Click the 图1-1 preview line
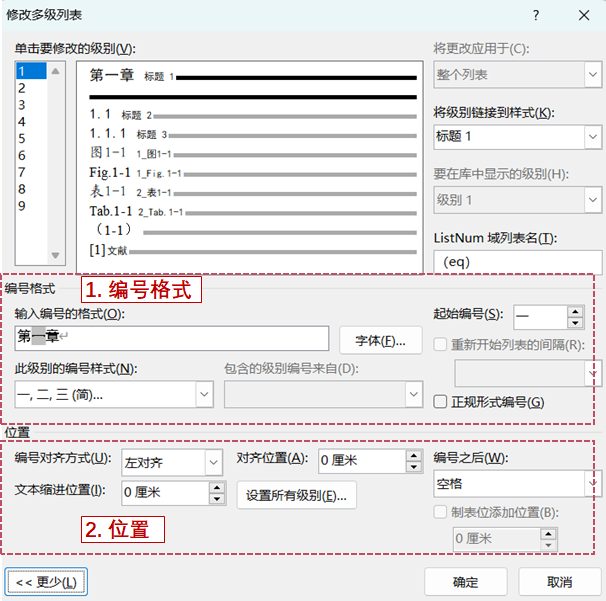The width and height of the screenshot is (606, 601). pyautogui.click(x=253, y=153)
